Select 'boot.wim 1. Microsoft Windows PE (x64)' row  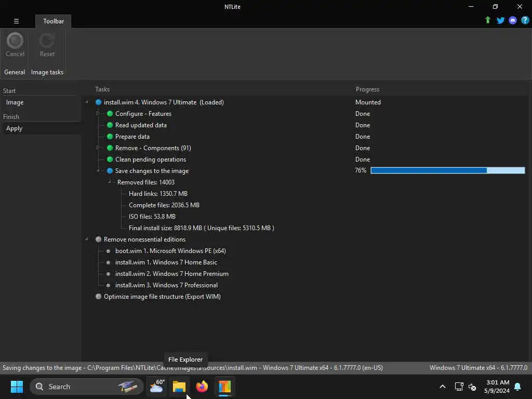click(170, 251)
